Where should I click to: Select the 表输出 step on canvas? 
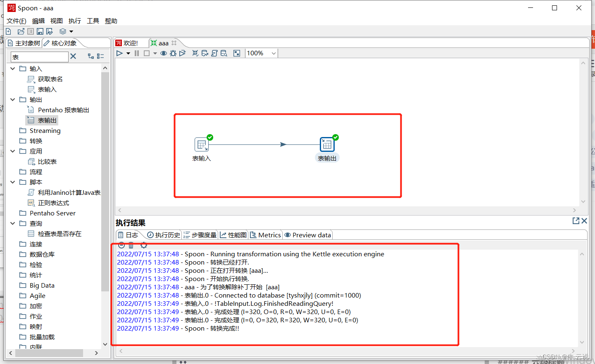click(327, 144)
